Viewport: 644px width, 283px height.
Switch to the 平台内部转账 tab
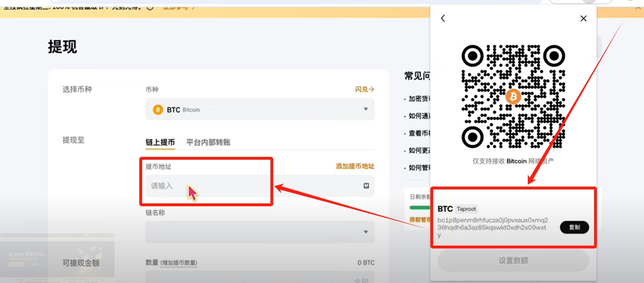pyautogui.click(x=208, y=142)
